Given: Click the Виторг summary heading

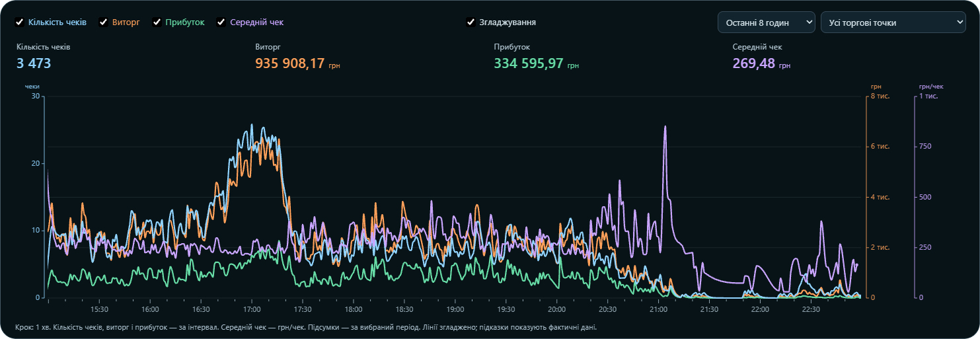Looking at the screenshot, I should (267, 48).
